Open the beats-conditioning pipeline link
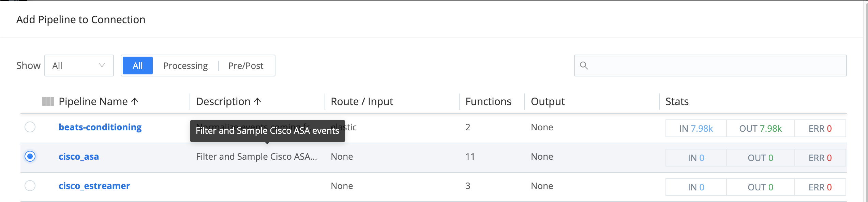Screen dimensions: 868x202 pyautogui.click(x=100, y=127)
